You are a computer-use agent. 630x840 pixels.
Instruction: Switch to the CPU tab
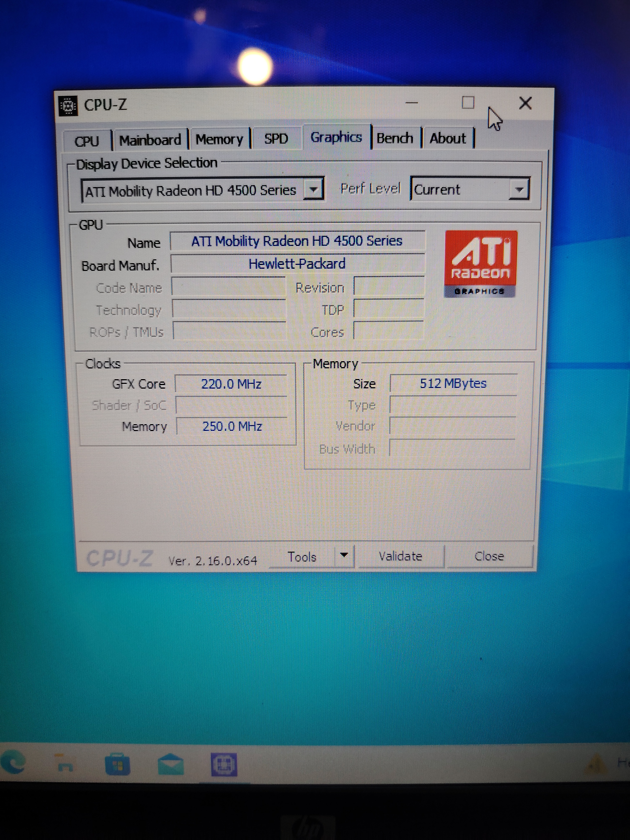(87, 141)
